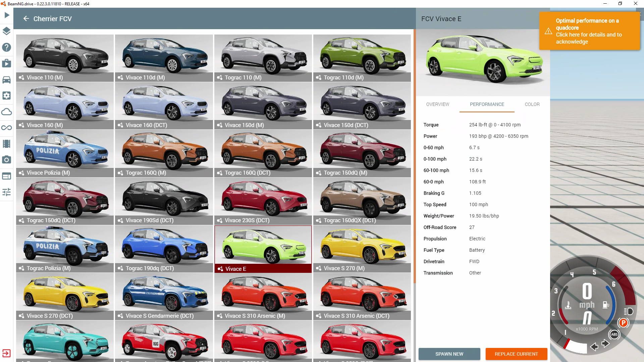The height and width of the screenshot is (362, 644).
Task: Choose the Vivace 160 (M) configuration
Action: (x=65, y=106)
